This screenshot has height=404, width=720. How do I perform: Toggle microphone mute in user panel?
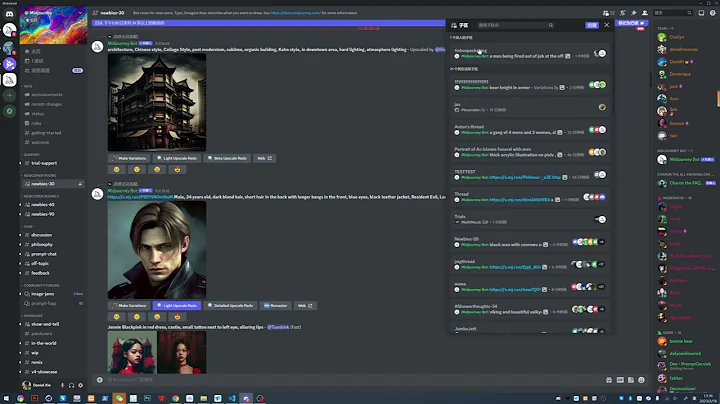[x=62, y=385]
